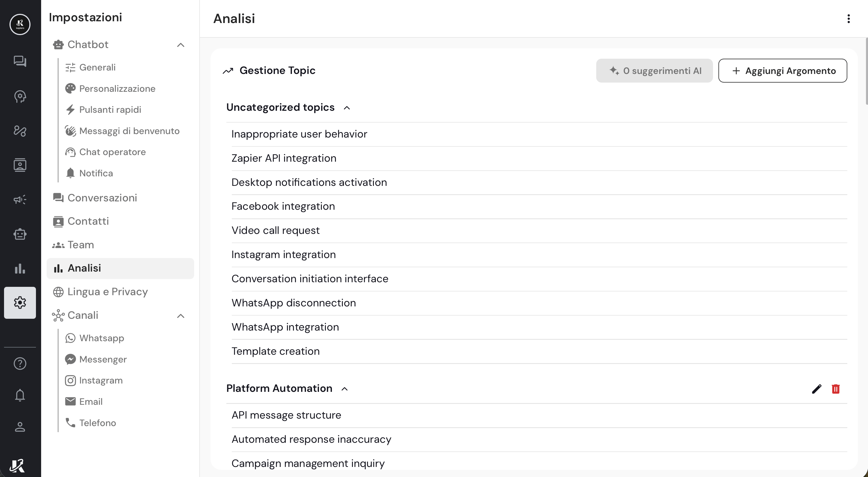Select the Zapier API integration topic
The width and height of the screenshot is (868, 477).
coord(284,158)
